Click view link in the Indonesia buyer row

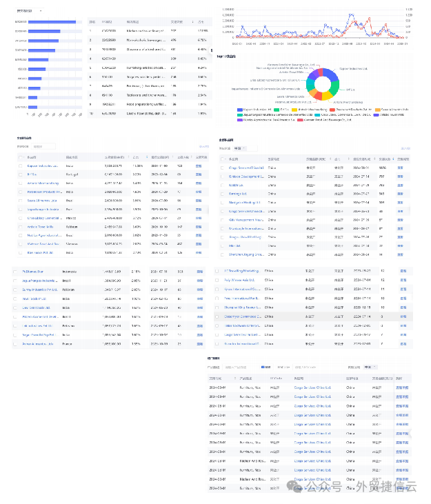199,272
